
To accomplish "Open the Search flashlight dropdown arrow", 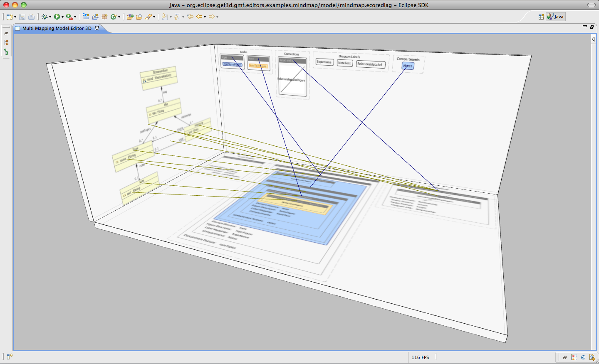I will coord(154,17).
